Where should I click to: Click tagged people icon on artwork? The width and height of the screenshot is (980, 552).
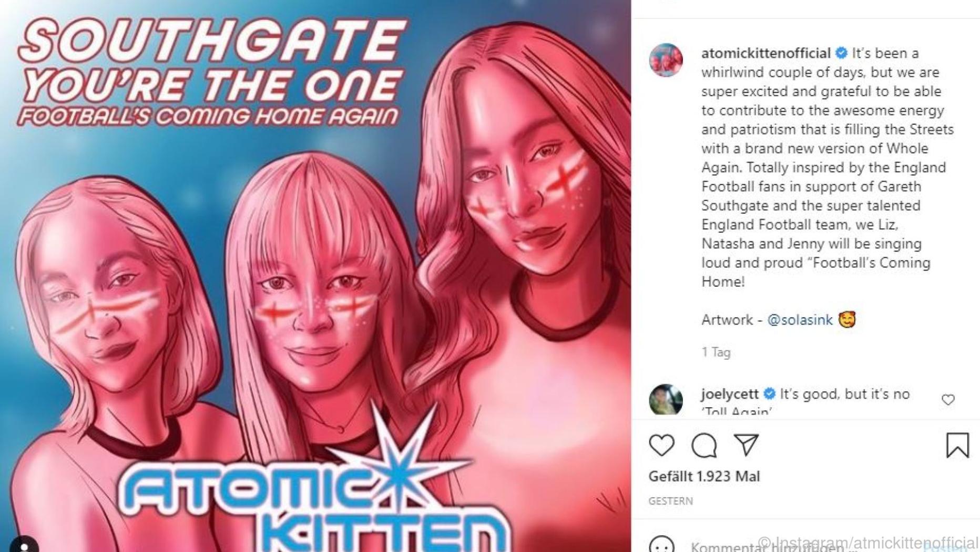tap(24, 545)
